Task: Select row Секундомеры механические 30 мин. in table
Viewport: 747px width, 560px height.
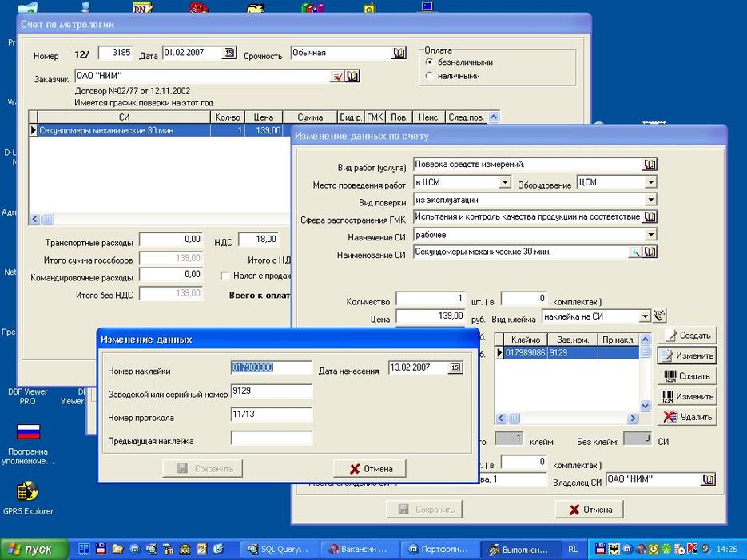Action: [x=160, y=130]
